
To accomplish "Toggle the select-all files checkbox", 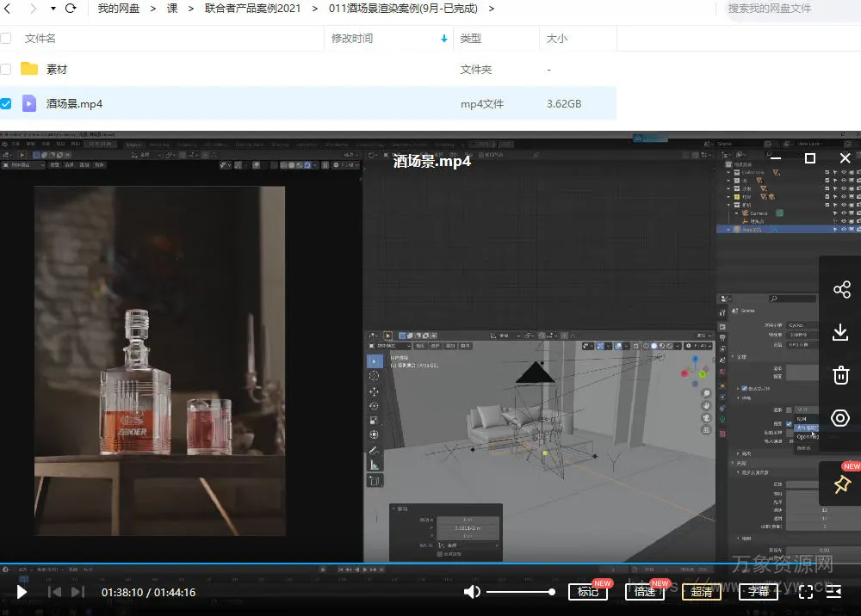I will click(x=6, y=39).
